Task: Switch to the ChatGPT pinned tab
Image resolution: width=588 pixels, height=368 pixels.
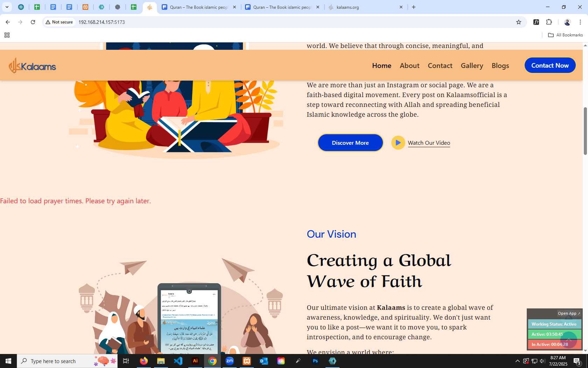Action: click(x=118, y=7)
